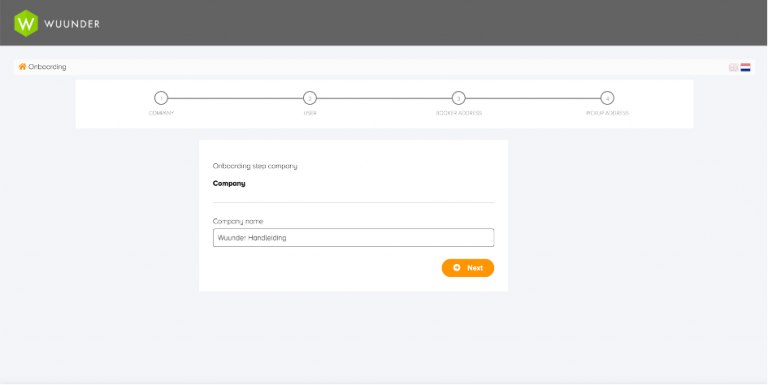Image resolution: width=768 pixels, height=385 pixels.
Task: Open the Onboarding breadcrumb link
Action: pos(47,67)
